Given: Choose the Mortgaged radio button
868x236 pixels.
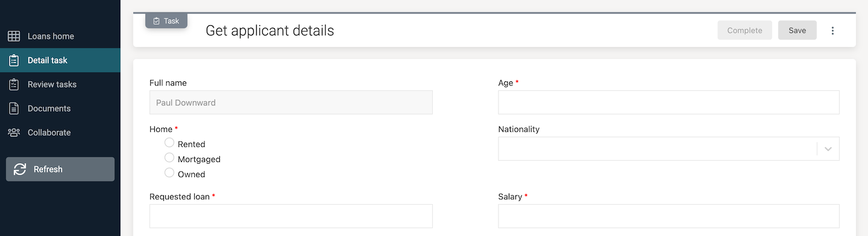Looking at the screenshot, I should click(169, 158).
